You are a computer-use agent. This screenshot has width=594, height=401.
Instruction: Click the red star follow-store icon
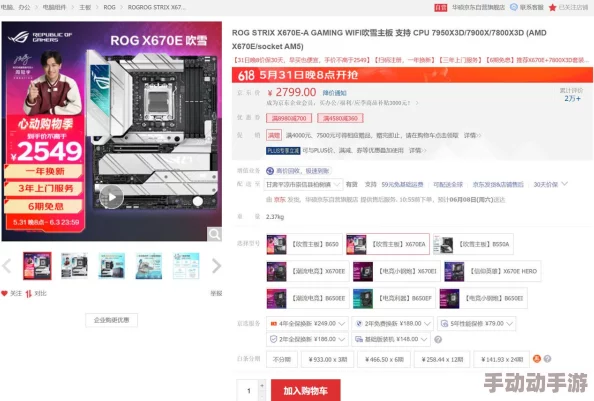tap(553, 7)
